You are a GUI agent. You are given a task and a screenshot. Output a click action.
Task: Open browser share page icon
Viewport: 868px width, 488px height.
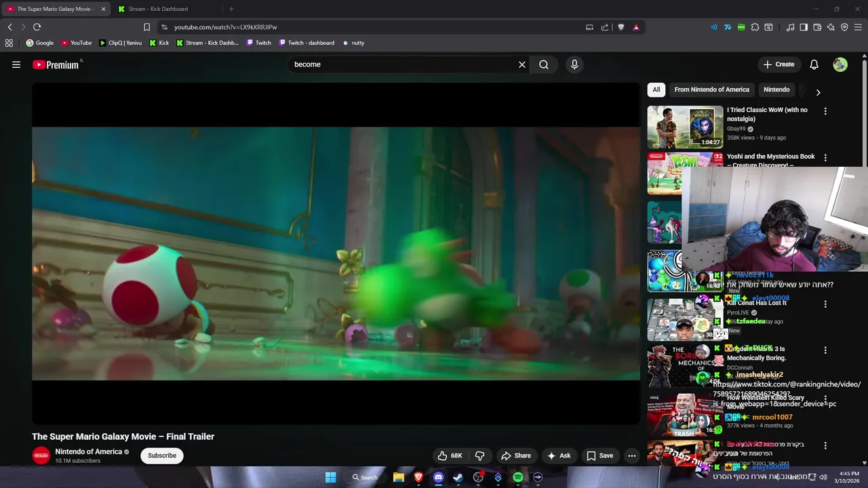(605, 27)
